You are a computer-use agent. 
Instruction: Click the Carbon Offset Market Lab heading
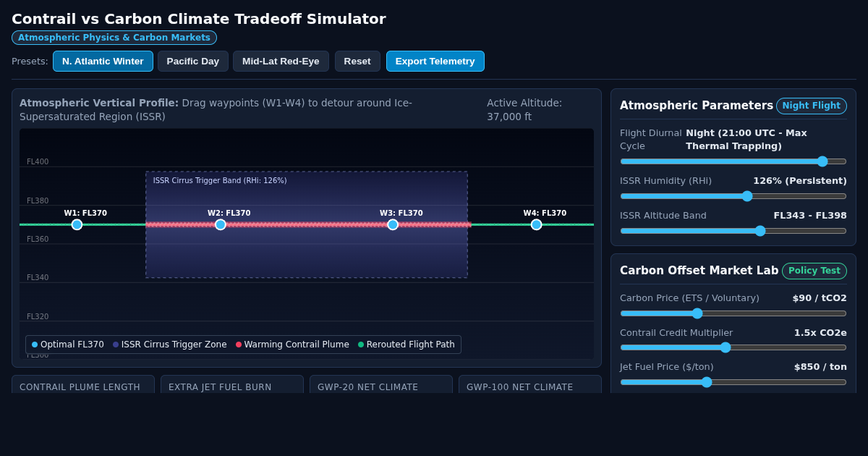(699, 271)
